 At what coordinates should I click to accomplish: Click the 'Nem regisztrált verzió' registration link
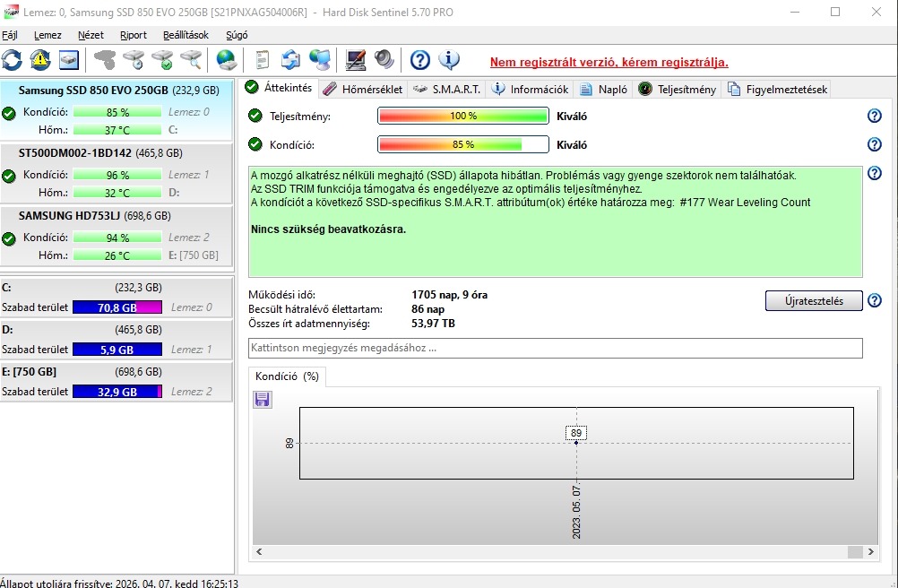(609, 63)
